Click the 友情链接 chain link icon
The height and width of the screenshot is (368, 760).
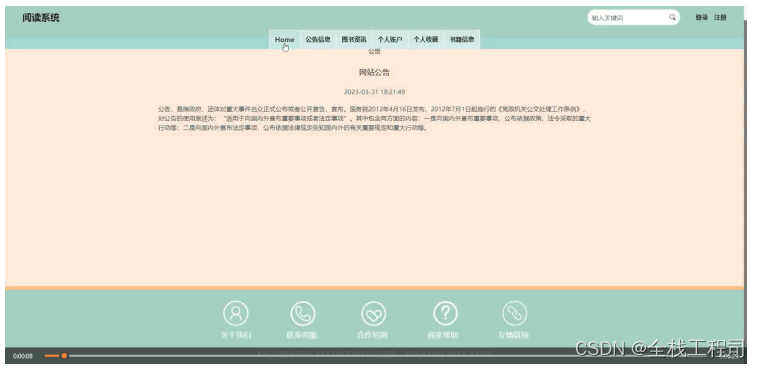coord(514,313)
